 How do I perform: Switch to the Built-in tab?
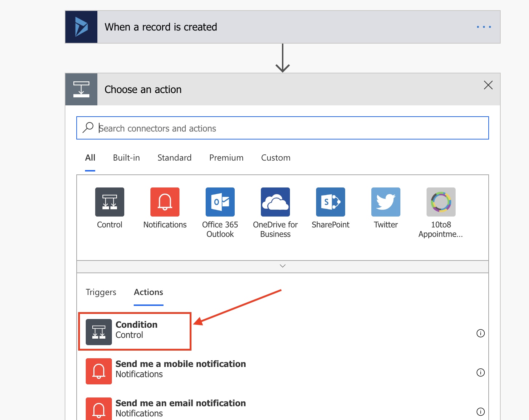(126, 158)
